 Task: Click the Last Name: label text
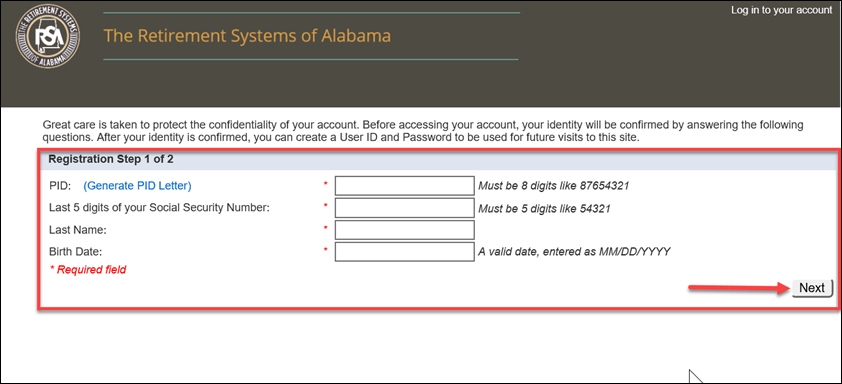tap(76, 230)
